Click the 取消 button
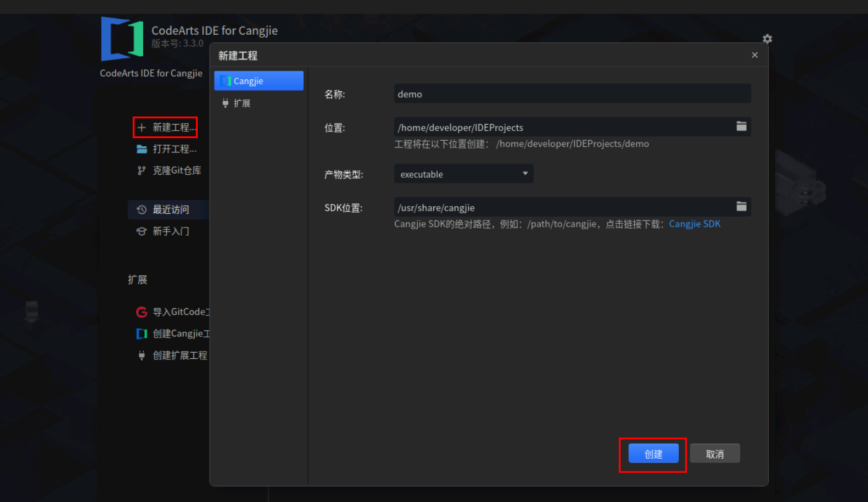Viewport: 868px width, 502px height. point(715,454)
